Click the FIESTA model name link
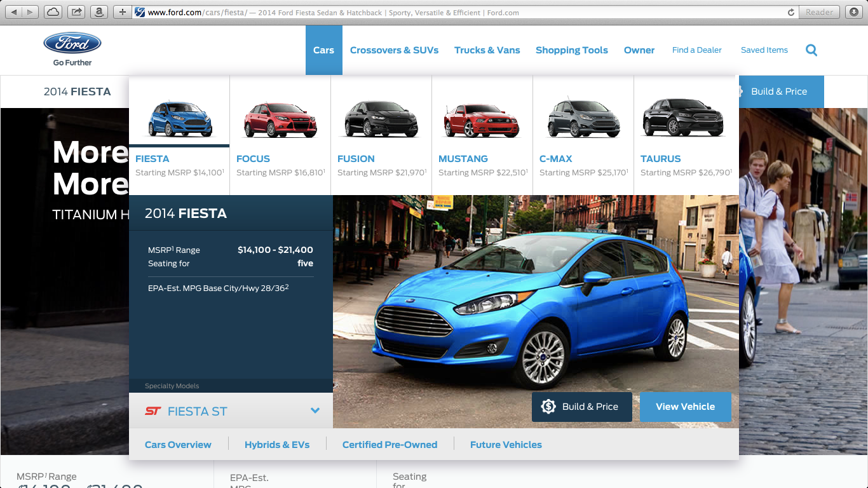The image size is (868, 488). (x=153, y=159)
